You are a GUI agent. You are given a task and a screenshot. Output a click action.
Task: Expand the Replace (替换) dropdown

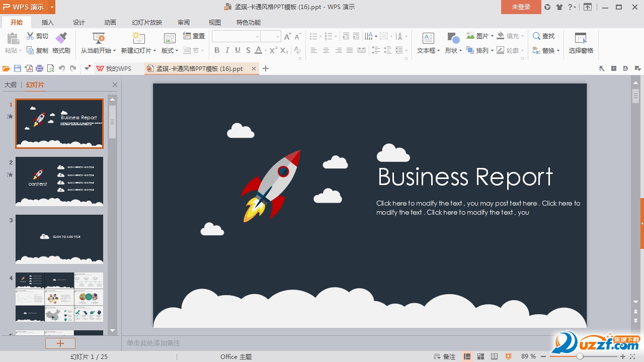coord(558,50)
